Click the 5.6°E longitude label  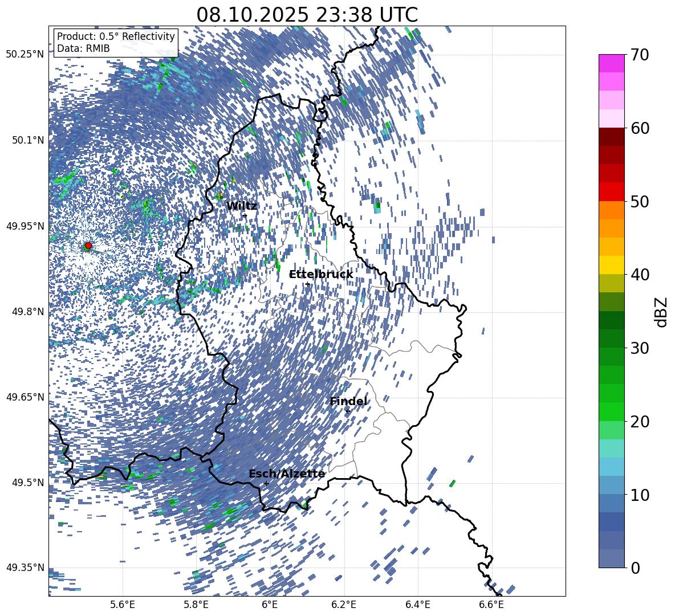click(123, 605)
